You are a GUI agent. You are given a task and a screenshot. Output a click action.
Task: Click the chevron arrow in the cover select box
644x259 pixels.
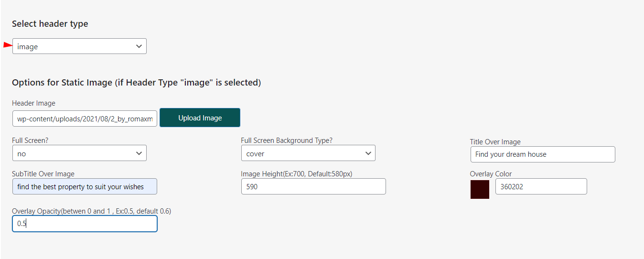(x=368, y=153)
